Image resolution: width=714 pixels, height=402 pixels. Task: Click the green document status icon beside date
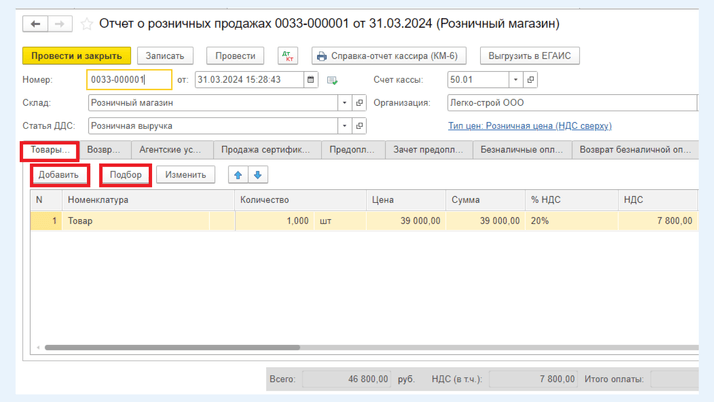point(332,81)
